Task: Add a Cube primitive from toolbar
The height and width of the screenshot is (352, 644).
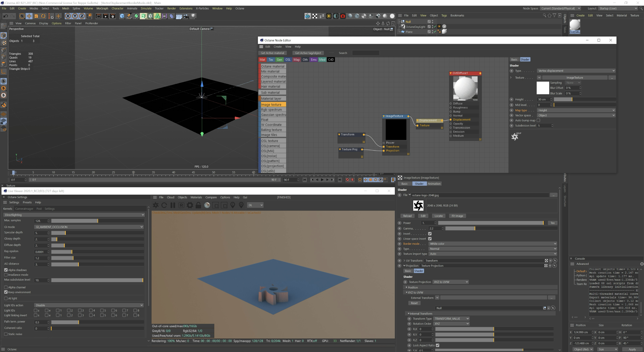Action: click(x=122, y=16)
